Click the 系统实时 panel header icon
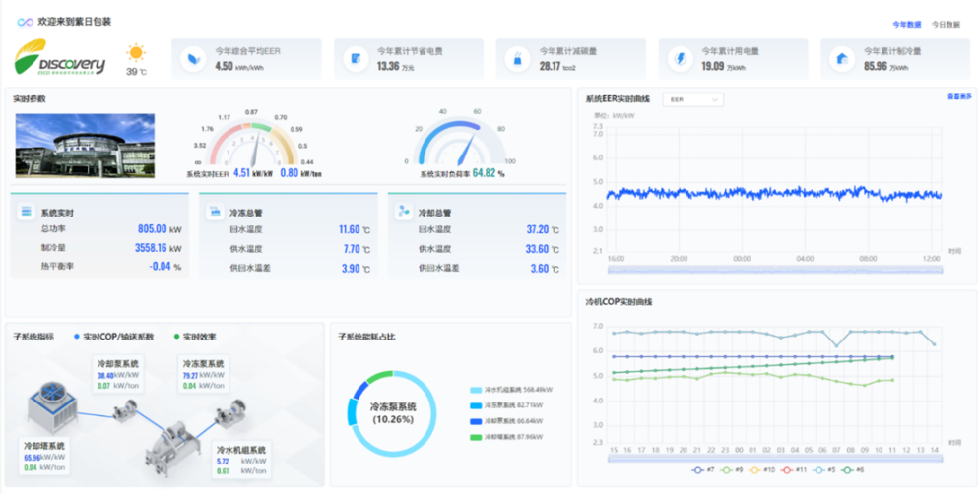This screenshot has height=495, width=980. pyautogui.click(x=27, y=212)
